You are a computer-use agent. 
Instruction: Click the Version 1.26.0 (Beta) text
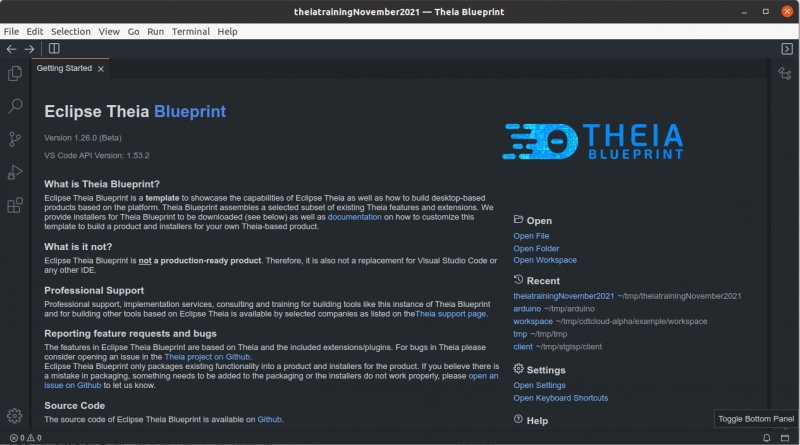[83, 138]
